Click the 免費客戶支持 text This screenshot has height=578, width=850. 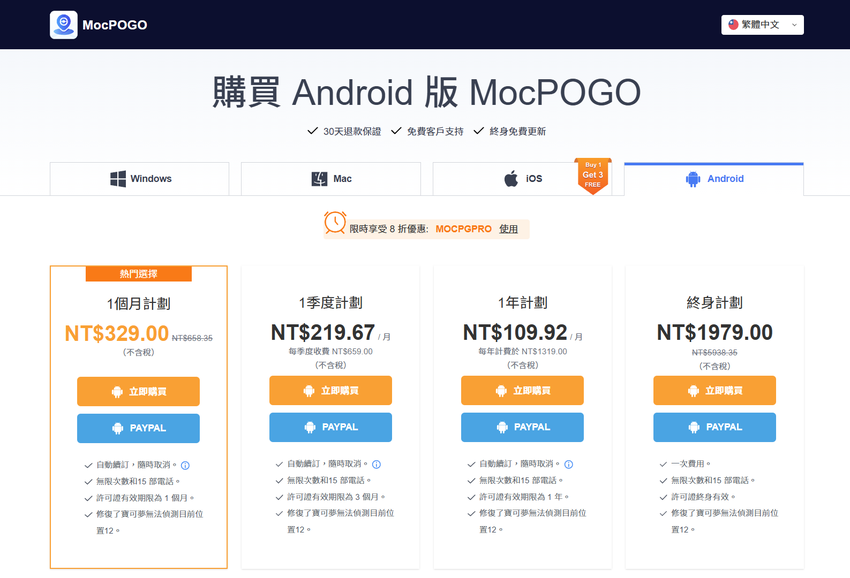point(435,131)
